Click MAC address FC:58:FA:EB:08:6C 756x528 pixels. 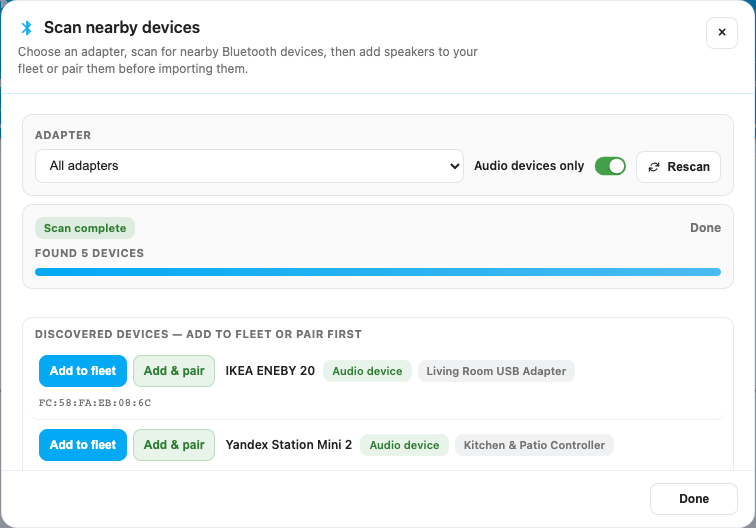(95, 403)
